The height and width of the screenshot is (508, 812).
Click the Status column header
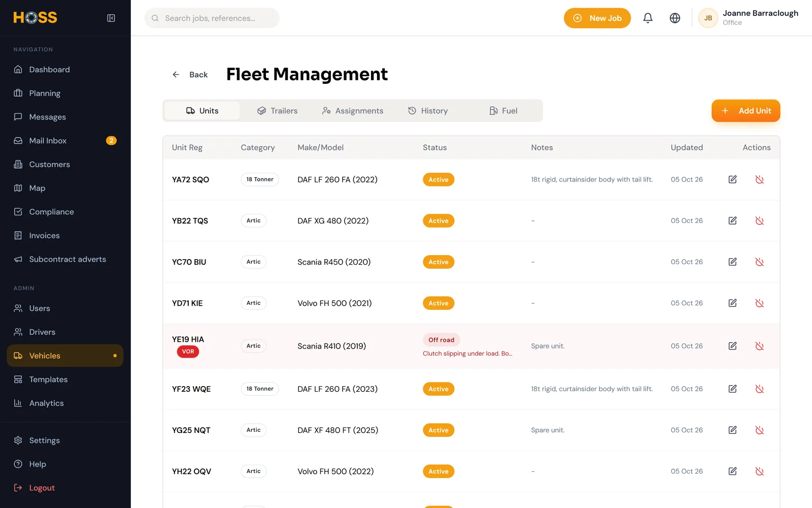point(434,147)
